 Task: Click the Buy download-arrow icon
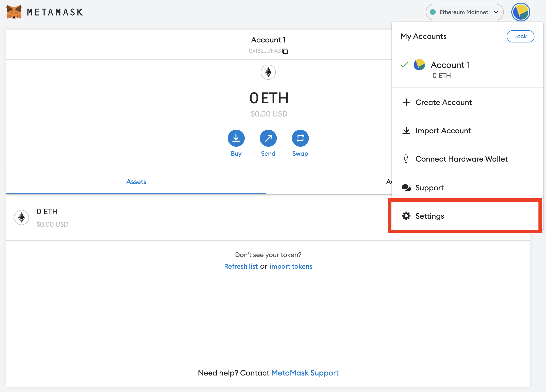pos(236,138)
